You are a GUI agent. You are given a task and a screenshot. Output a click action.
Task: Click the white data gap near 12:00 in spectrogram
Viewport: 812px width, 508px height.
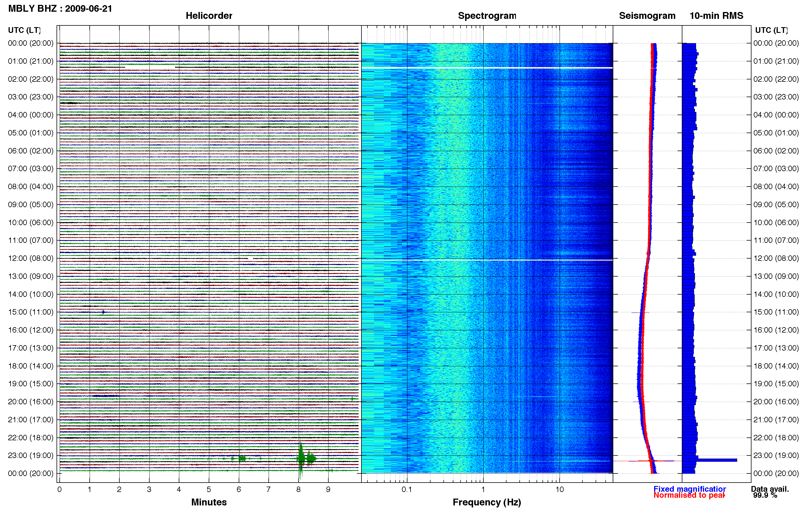coord(487,260)
